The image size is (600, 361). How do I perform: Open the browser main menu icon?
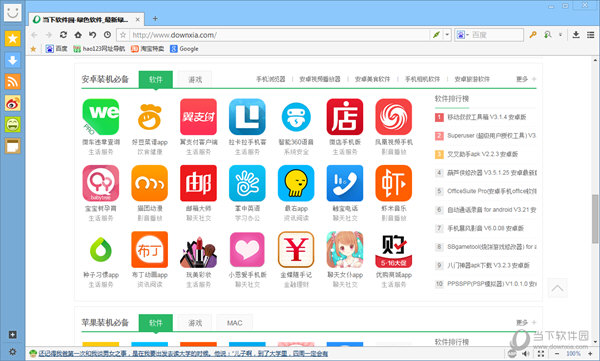[590, 35]
